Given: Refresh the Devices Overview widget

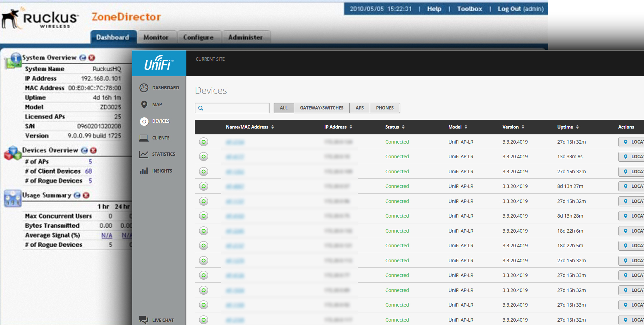Looking at the screenshot, I should 85,150.
